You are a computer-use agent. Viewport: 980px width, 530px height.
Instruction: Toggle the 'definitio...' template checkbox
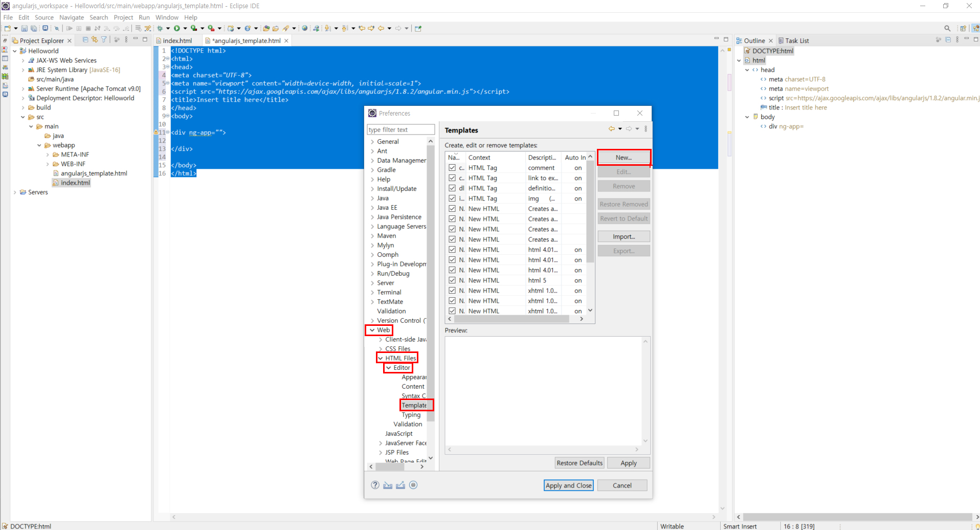[x=452, y=188]
